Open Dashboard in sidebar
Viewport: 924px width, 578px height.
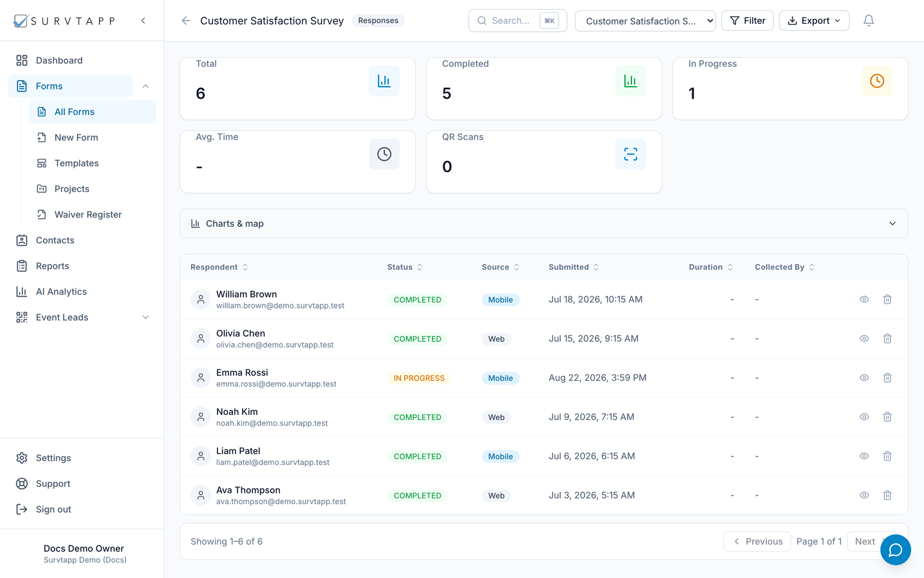[x=82, y=60]
